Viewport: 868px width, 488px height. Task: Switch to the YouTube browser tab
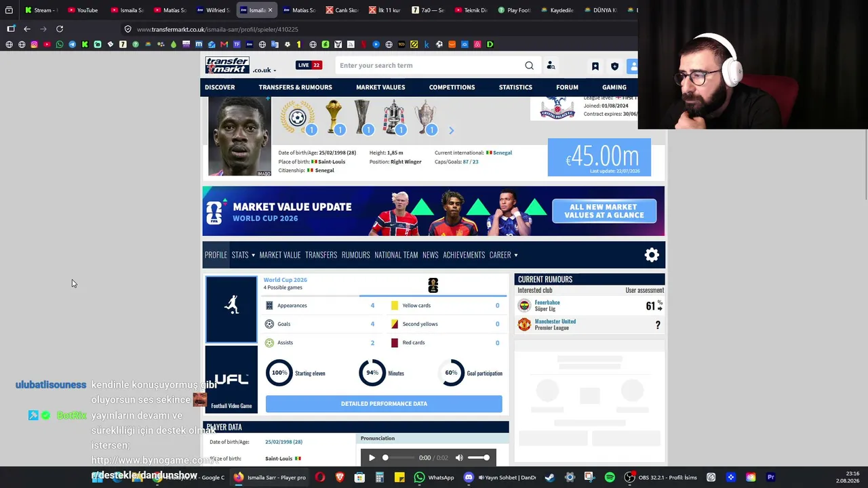[82, 10]
